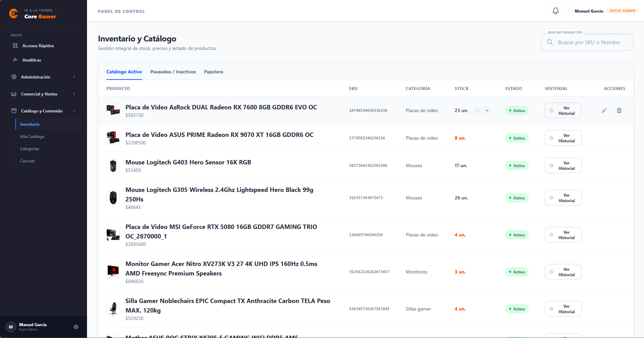
Task: Click the Monitores category cell
Action: click(417, 272)
